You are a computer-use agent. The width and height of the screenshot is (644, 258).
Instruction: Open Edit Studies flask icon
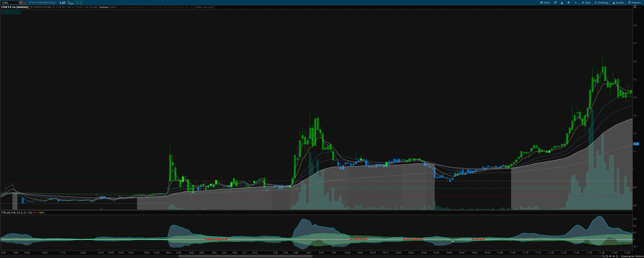click(x=562, y=3)
